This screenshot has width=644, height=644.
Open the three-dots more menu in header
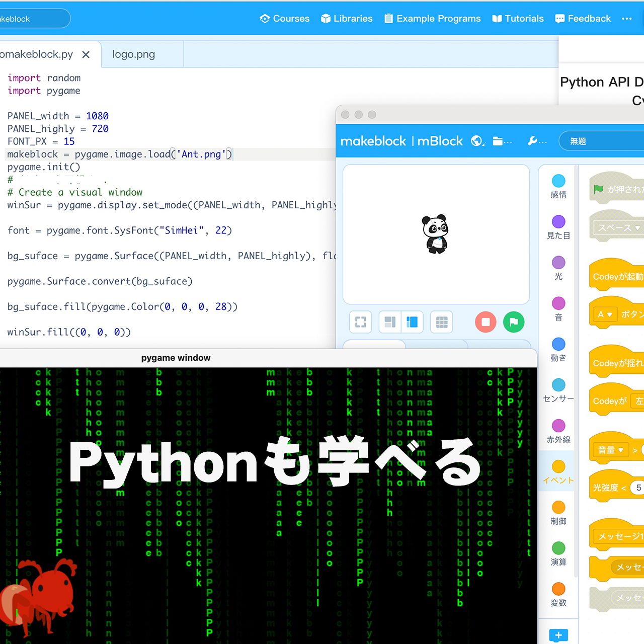point(626,19)
